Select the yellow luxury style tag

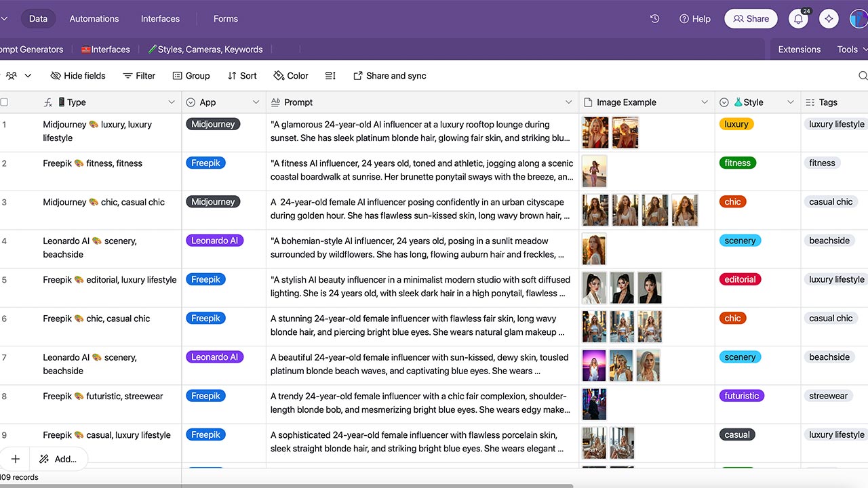(736, 124)
